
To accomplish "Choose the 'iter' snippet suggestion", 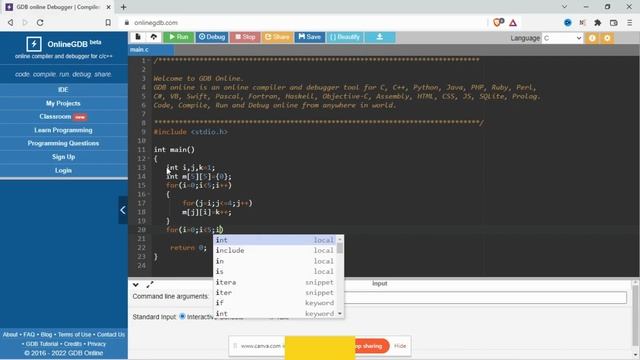I will point(275,293).
